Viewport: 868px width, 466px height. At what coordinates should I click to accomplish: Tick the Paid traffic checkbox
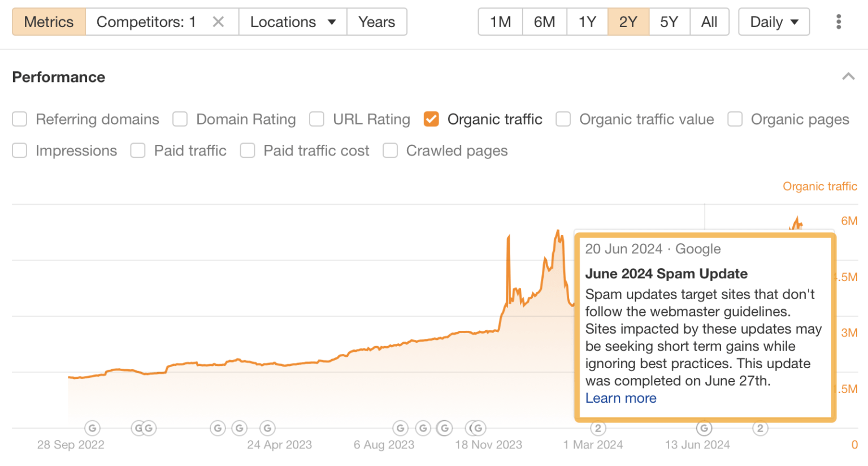(138, 150)
